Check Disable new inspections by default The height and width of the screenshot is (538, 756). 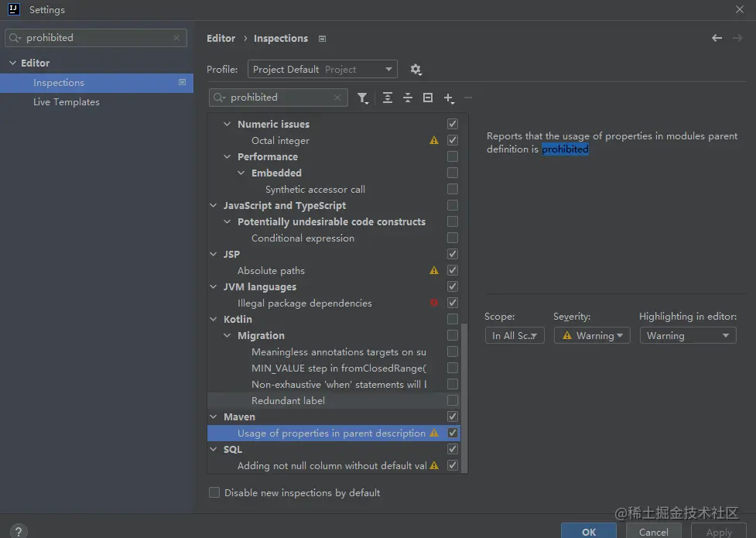click(x=214, y=492)
